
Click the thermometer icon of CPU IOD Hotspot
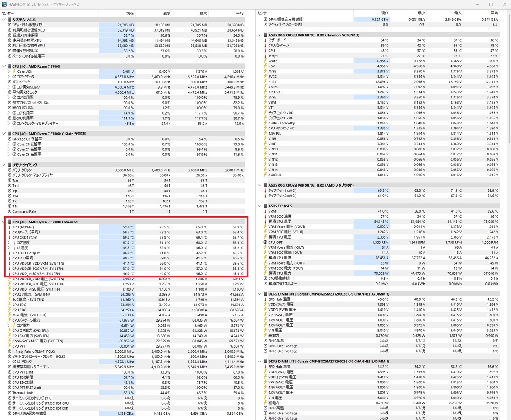pos(10,253)
